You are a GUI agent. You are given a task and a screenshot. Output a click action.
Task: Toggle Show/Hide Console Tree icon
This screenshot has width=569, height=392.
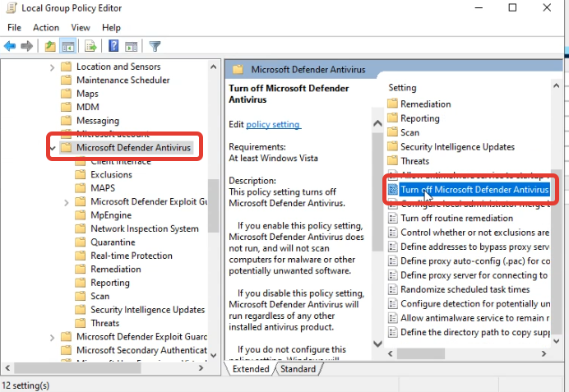pyautogui.click(x=68, y=46)
